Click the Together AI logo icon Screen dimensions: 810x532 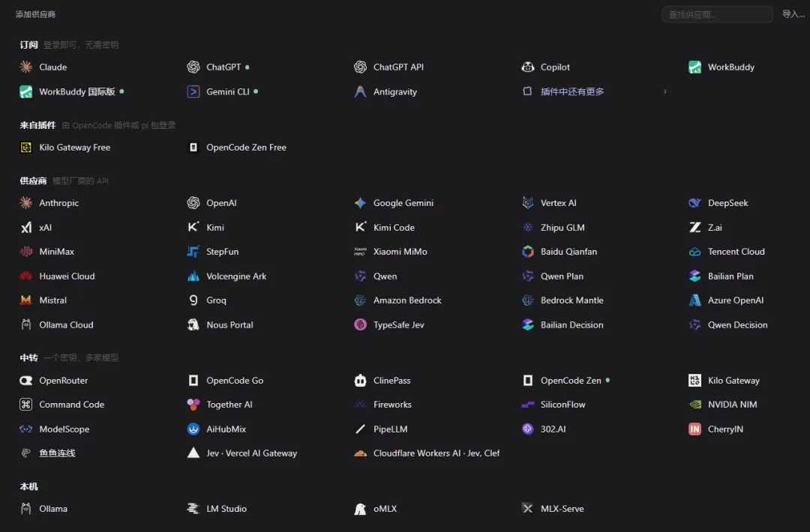[x=193, y=405]
